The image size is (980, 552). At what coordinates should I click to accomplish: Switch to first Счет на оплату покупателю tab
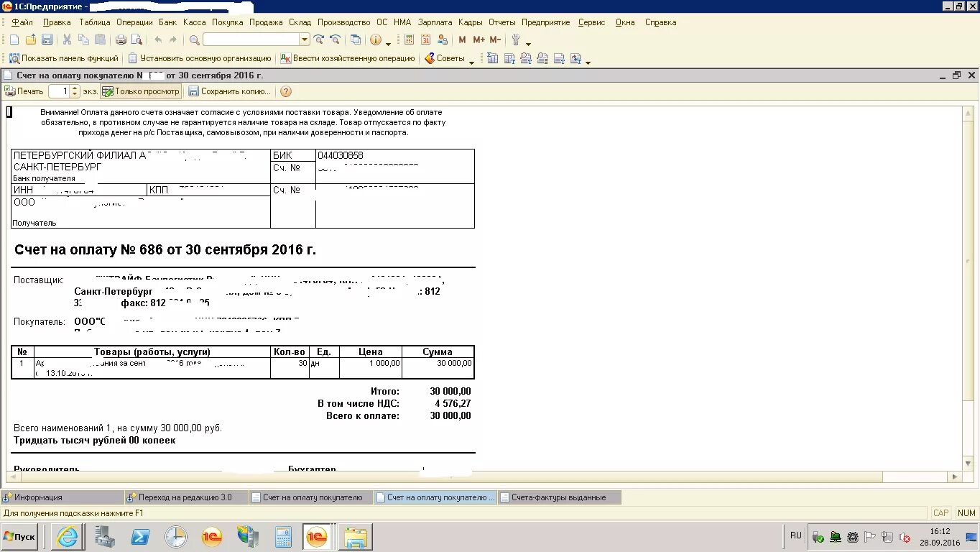(310, 497)
